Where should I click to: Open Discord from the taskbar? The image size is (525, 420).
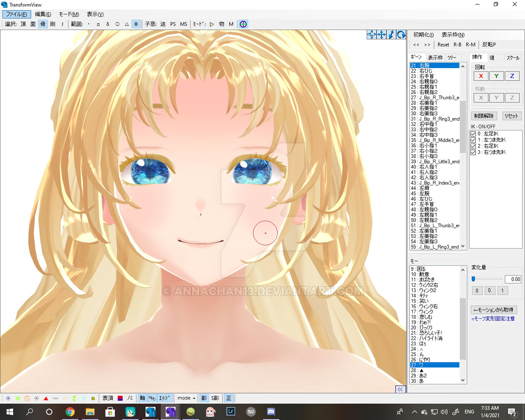pos(271,411)
